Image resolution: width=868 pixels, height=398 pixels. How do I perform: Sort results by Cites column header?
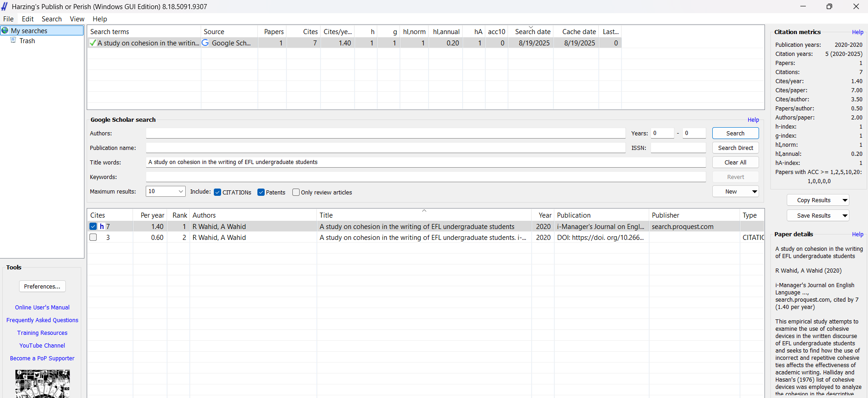[110, 215]
